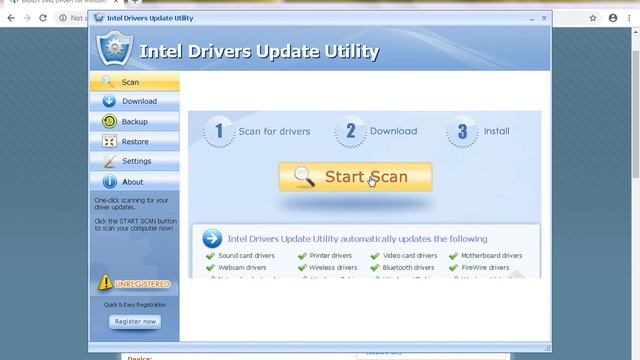This screenshot has height=360, width=640.
Task: Click the Install step label
Action: point(496,131)
